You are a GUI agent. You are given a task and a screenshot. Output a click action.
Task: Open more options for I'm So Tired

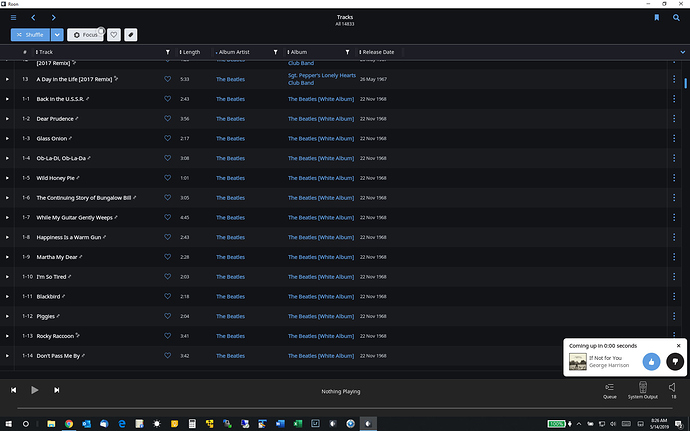(674, 276)
